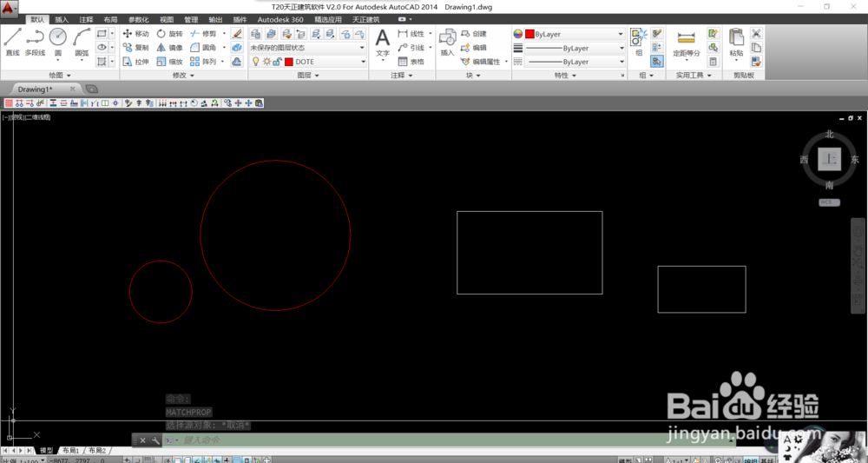Click the cut scissors icon in clipboard panel
Image resolution: width=868 pixels, height=463 pixels.
[756, 33]
